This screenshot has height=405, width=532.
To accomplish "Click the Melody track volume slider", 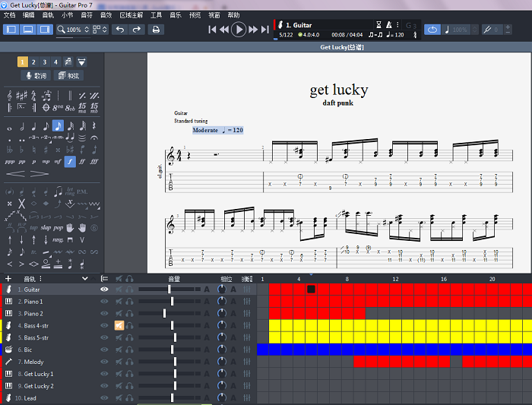I will click(x=173, y=362).
